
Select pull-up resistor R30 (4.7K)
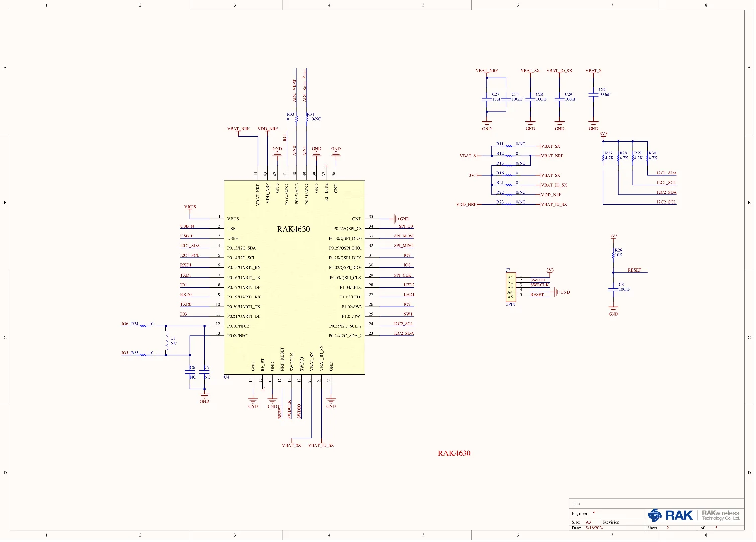(x=647, y=158)
